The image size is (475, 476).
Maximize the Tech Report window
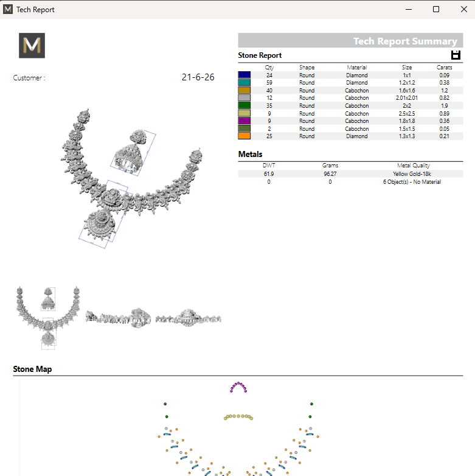[x=436, y=9]
